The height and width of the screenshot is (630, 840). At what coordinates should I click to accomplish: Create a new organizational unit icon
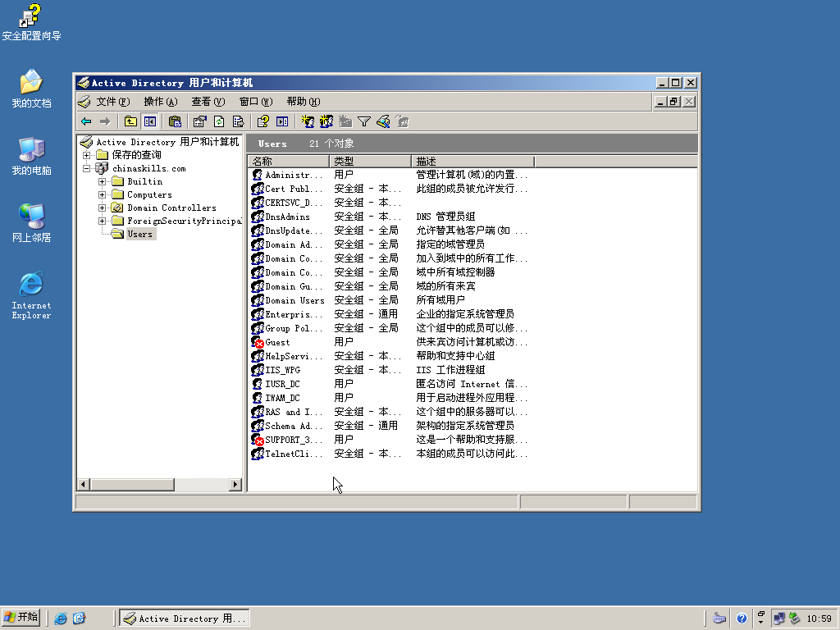coord(345,121)
